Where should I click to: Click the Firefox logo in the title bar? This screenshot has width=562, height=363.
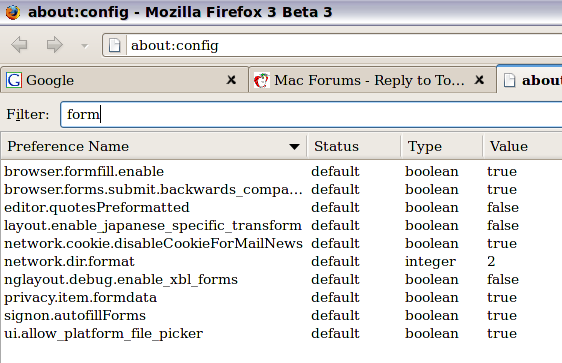pyautogui.click(x=13, y=12)
